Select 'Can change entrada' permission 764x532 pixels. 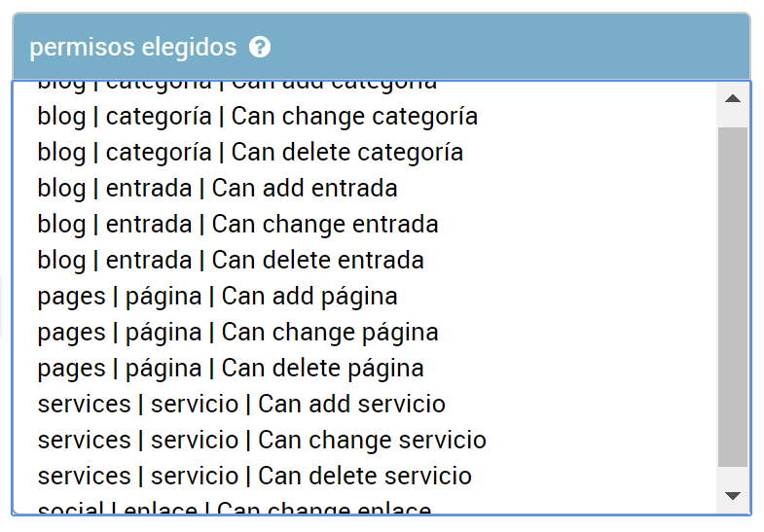click(x=364, y=225)
